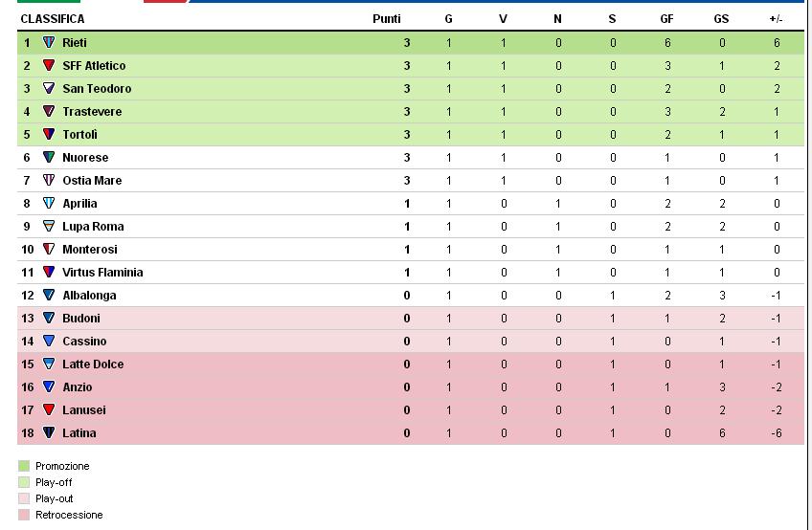Click the Cassino team name
Image resolution: width=812 pixels, height=530 pixels.
(84, 342)
